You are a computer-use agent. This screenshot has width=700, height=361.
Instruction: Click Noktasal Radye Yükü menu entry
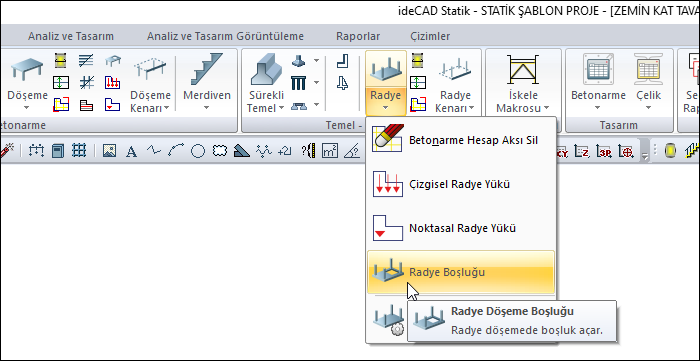coord(461,228)
